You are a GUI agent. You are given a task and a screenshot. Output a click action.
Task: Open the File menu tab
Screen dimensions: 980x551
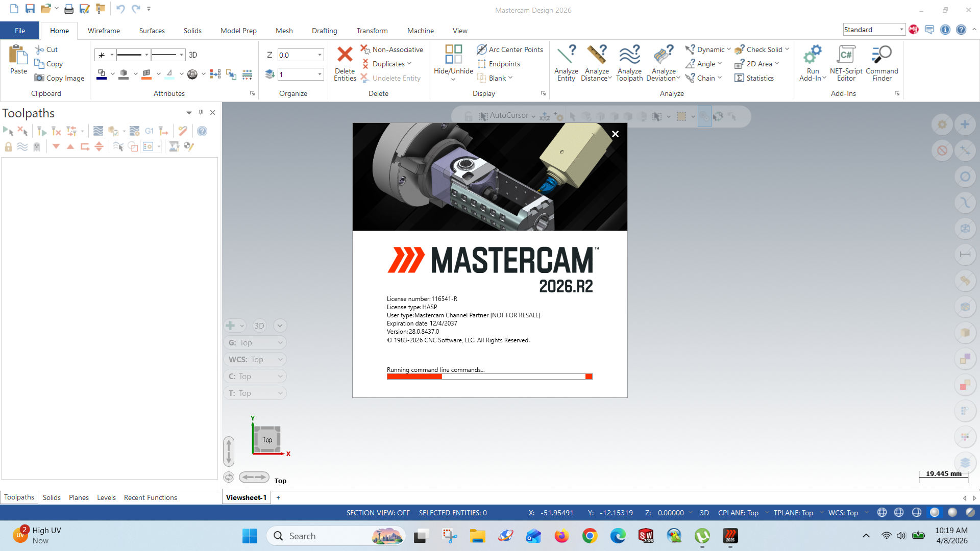(x=20, y=31)
